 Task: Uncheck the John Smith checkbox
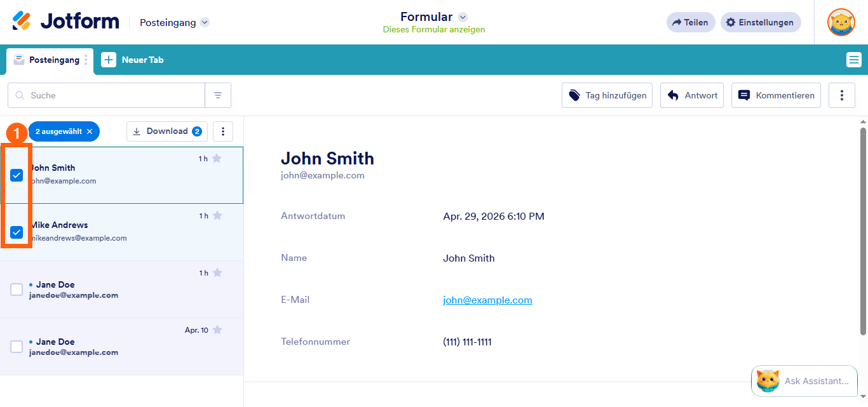(x=17, y=175)
